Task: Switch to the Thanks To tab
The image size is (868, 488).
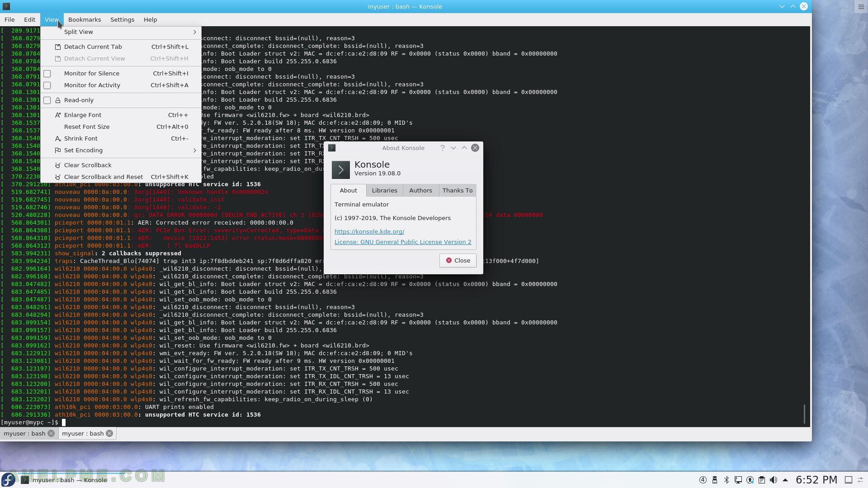Action: [458, 191]
